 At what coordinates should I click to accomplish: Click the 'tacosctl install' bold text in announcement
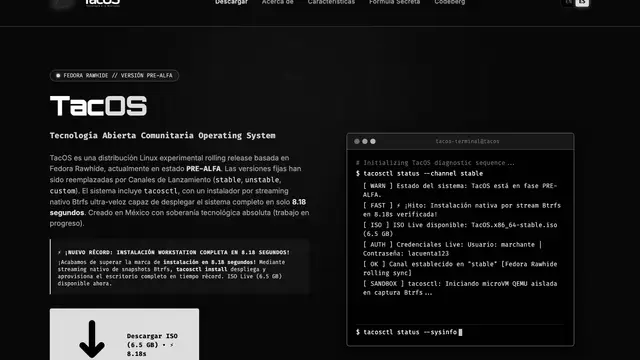[x=202, y=269]
